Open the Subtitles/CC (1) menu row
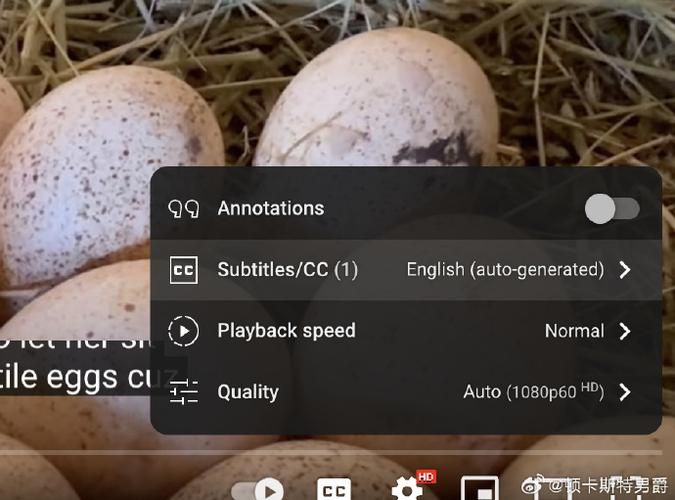Screen dimensions: 675x500 [x=406, y=270]
